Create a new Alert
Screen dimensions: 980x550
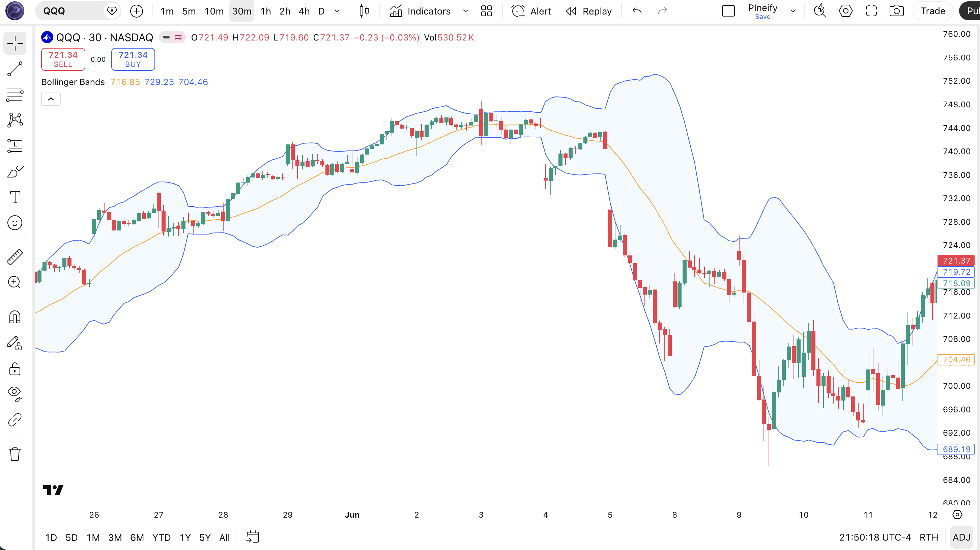(531, 11)
